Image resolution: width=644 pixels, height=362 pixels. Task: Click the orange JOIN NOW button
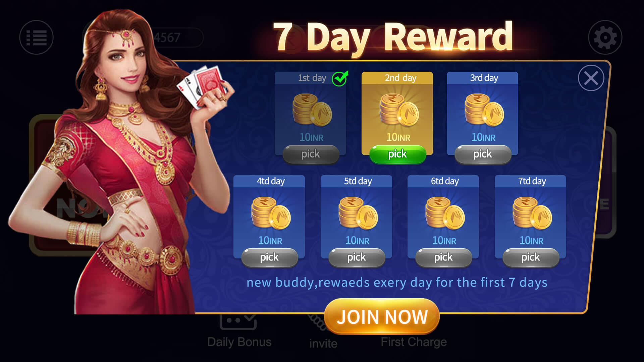tap(382, 316)
